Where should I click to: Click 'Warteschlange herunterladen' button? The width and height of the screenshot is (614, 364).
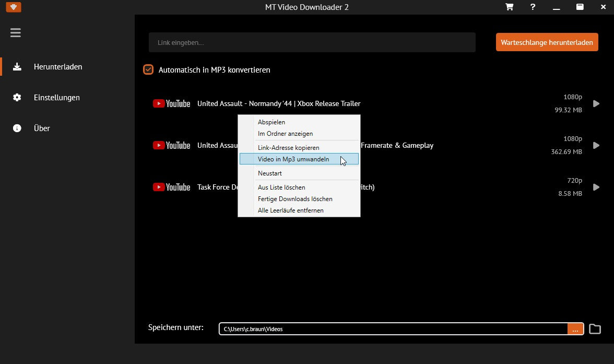coord(547,42)
